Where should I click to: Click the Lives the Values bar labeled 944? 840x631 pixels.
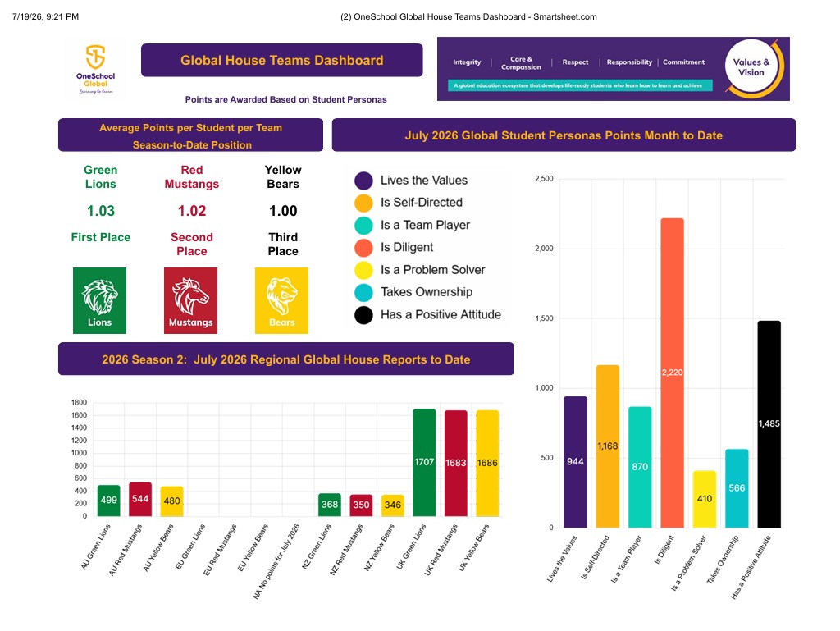(575, 462)
